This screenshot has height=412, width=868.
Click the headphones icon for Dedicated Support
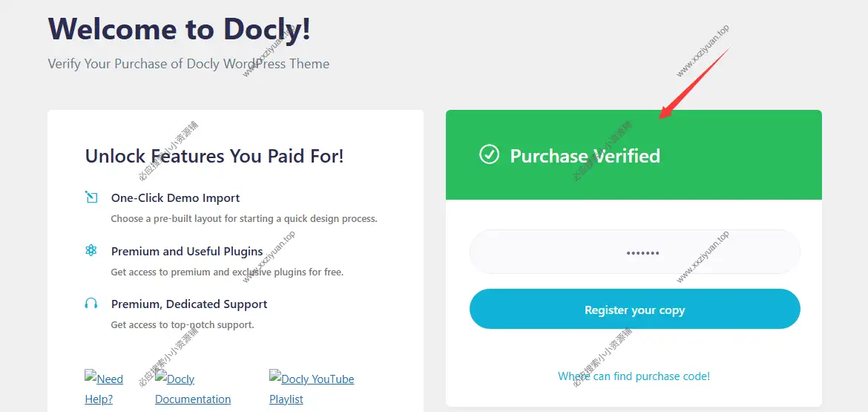pos(91,304)
